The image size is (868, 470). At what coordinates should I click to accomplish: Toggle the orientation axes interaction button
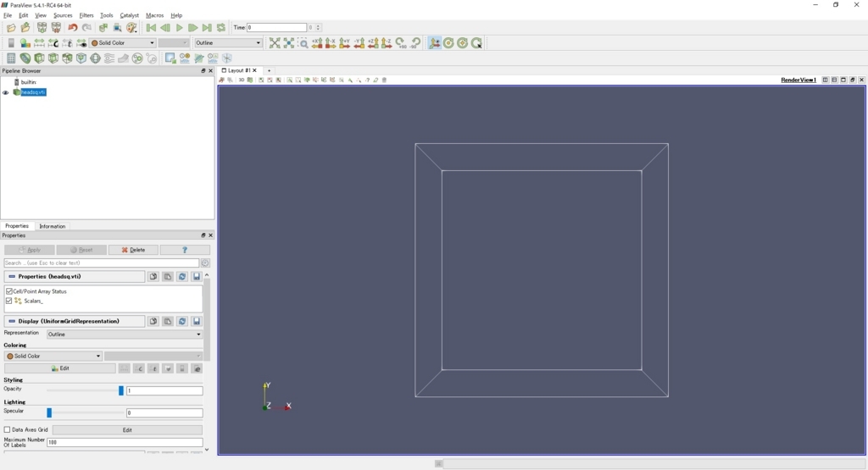pyautogui.click(x=435, y=43)
